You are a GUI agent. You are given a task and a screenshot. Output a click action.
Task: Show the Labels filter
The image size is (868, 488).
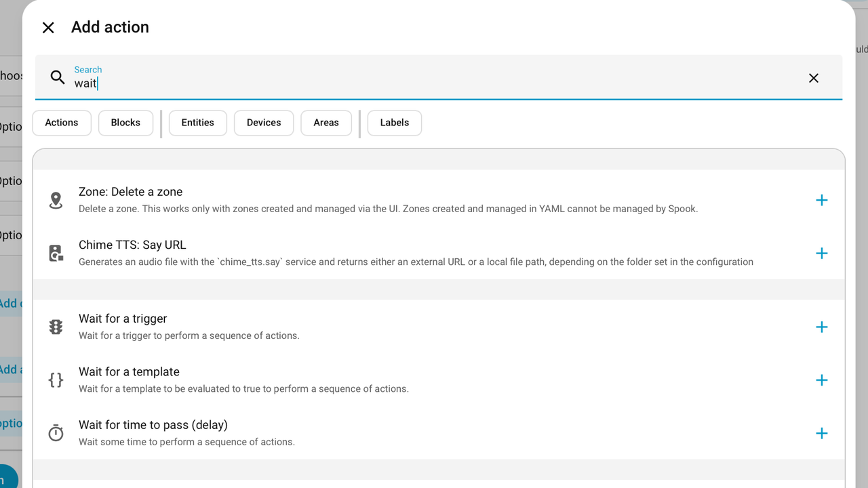click(x=394, y=123)
